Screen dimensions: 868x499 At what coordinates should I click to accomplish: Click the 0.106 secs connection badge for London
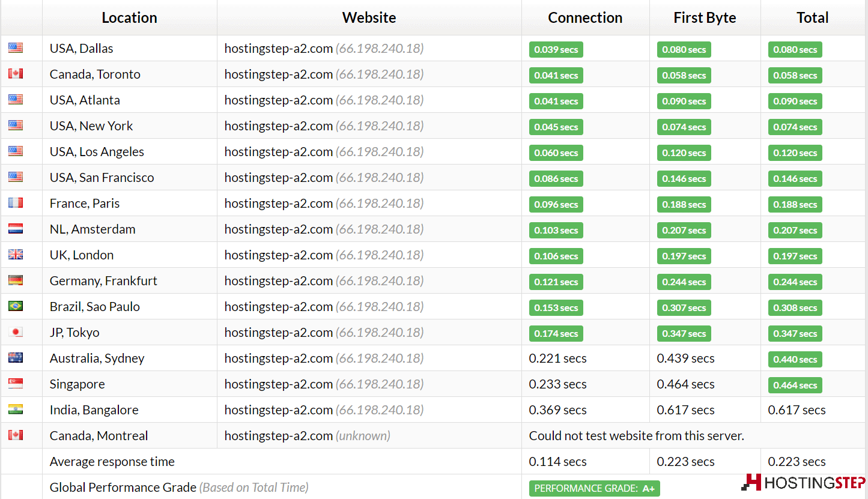point(556,256)
